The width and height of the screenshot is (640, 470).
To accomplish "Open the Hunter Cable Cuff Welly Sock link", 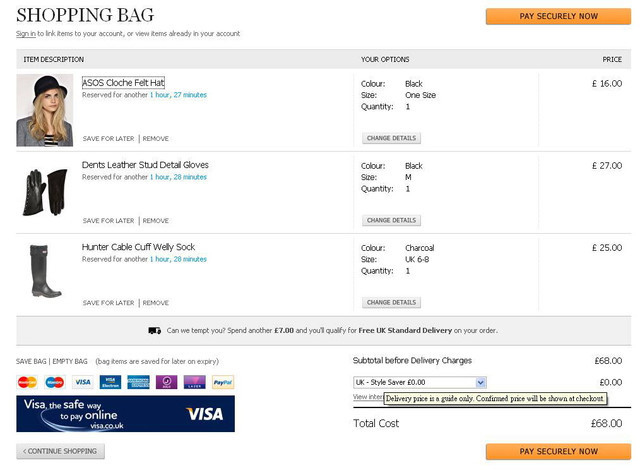I will click(138, 247).
